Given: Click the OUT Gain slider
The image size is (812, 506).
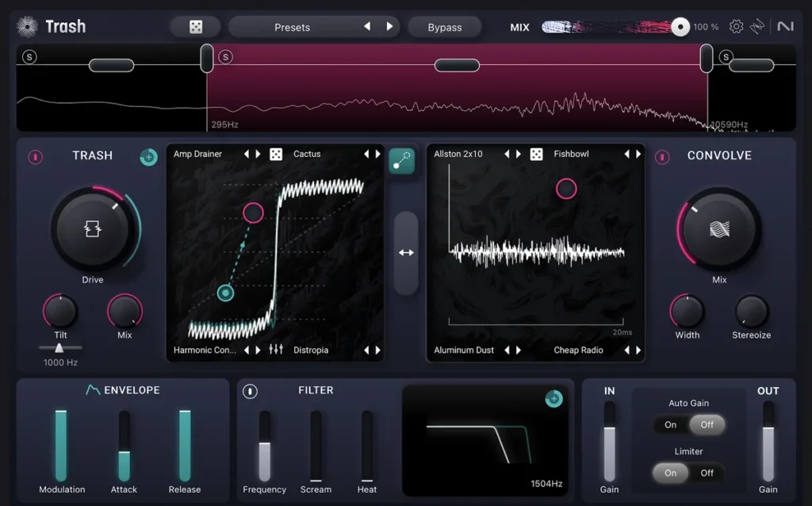Looking at the screenshot, I should pos(768,442).
